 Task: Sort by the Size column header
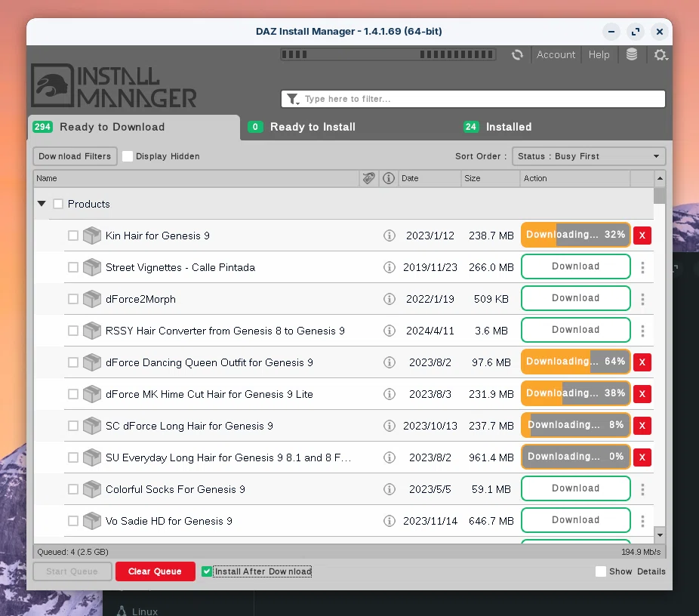click(491, 178)
